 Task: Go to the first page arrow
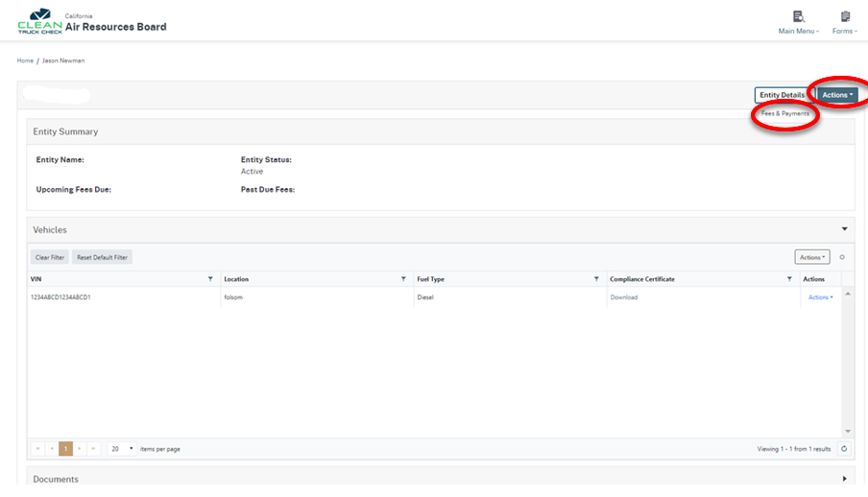click(37, 449)
